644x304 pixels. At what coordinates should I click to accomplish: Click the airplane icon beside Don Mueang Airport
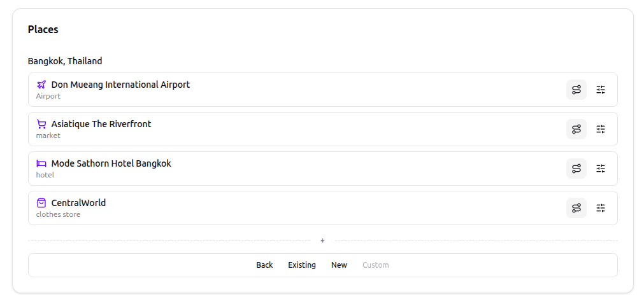pos(41,85)
